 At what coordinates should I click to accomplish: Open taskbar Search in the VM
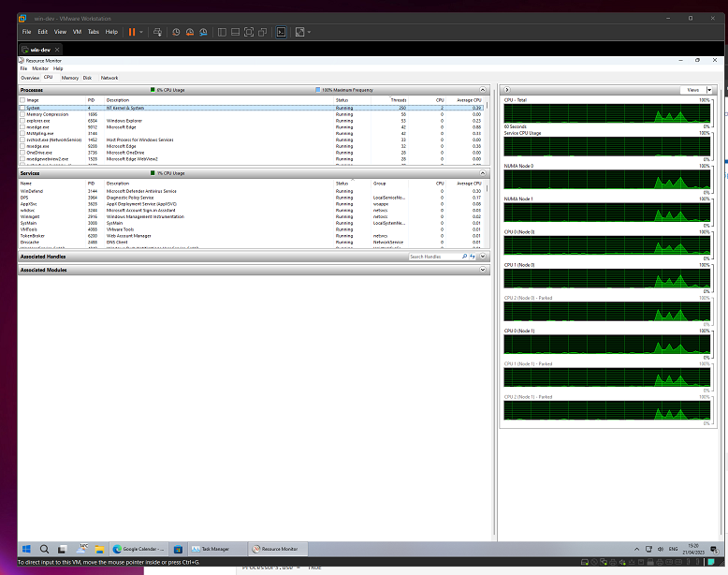pos(44,549)
